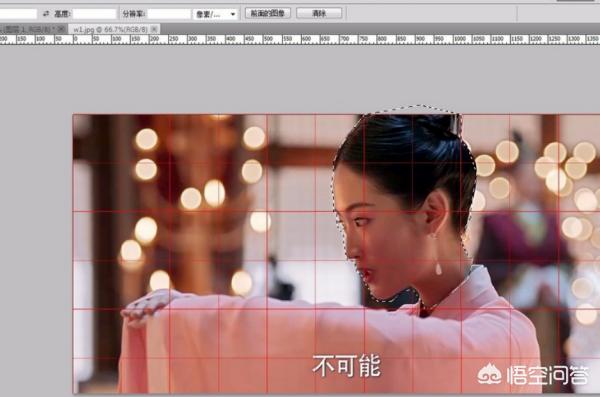
Task: Click the width input field left of 高度
Action: coord(18,14)
